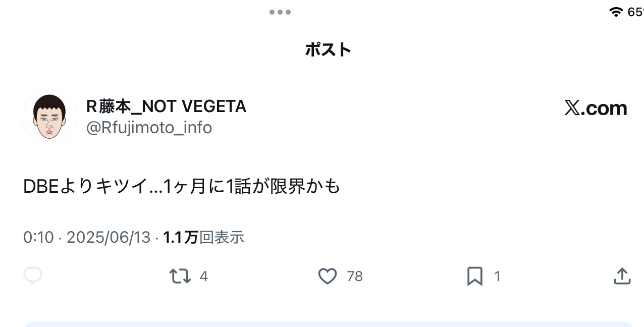Bookmark this post

474,276
